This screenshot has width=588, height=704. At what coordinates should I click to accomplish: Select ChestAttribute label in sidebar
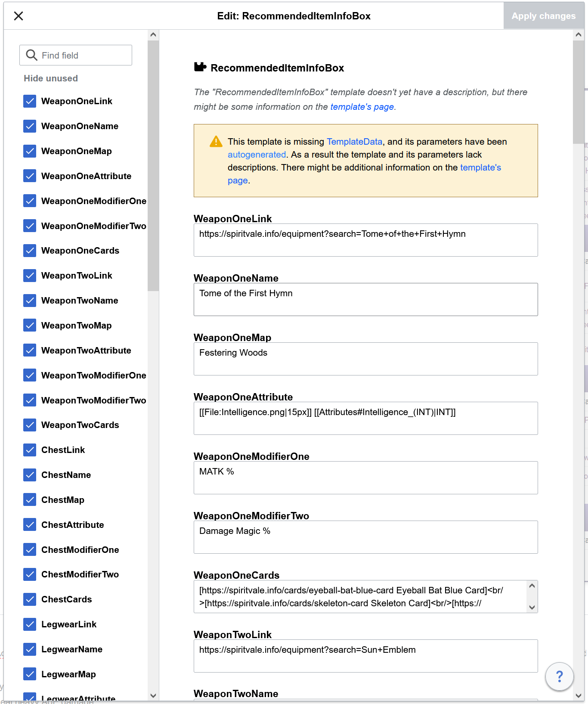[x=73, y=525]
